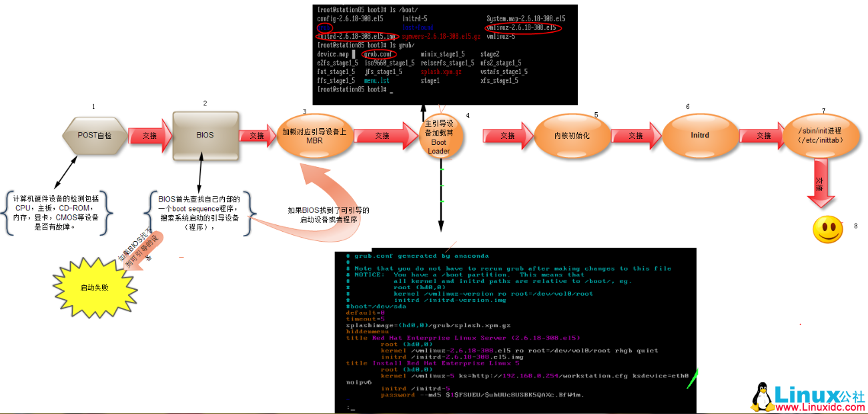
Task: Click System.map-2.6.18-308.el5 in terminal listing
Action: click(526, 19)
